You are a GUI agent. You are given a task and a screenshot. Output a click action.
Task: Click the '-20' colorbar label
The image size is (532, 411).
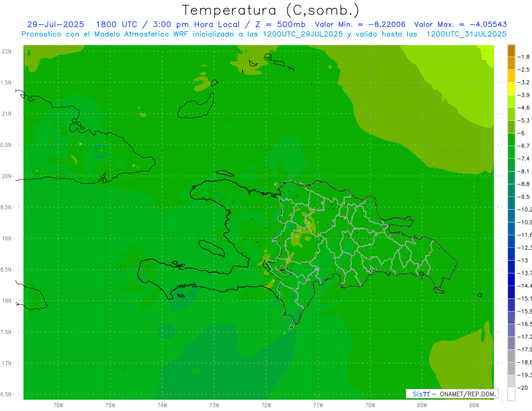[x=522, y=388]
